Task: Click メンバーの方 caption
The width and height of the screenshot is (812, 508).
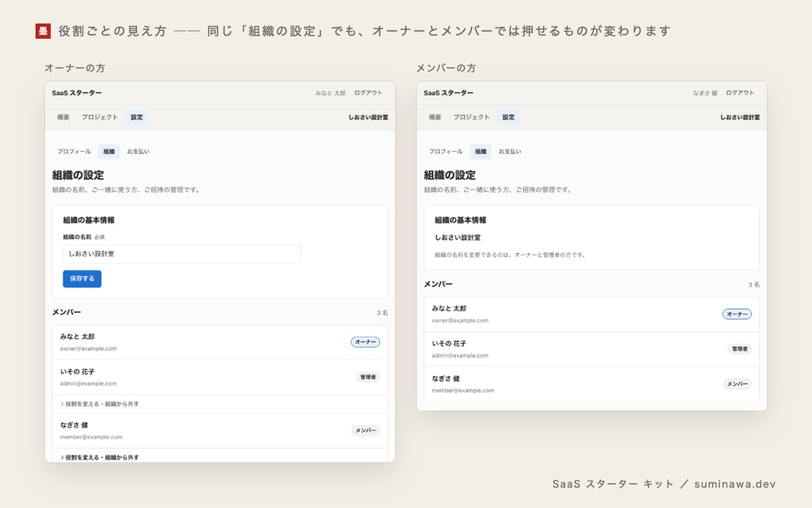Action: (x=446, y=68)
